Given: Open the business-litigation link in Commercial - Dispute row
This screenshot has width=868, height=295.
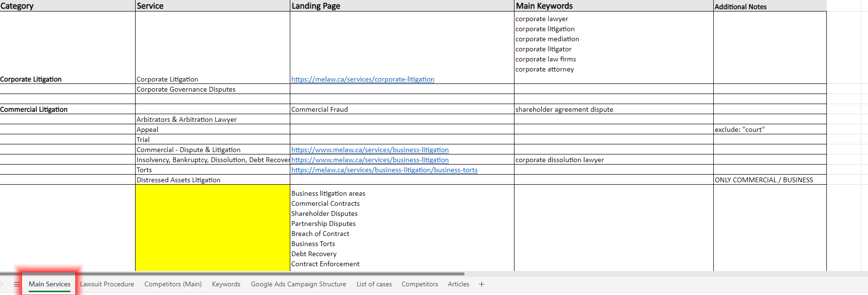Looking at the screenshot, I should coord(370,150).
